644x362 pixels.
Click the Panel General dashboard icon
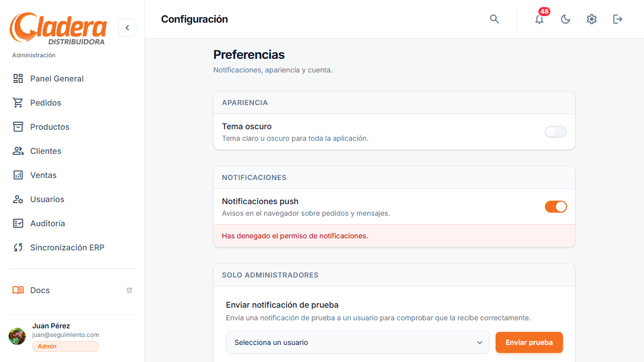pos(18,78)
